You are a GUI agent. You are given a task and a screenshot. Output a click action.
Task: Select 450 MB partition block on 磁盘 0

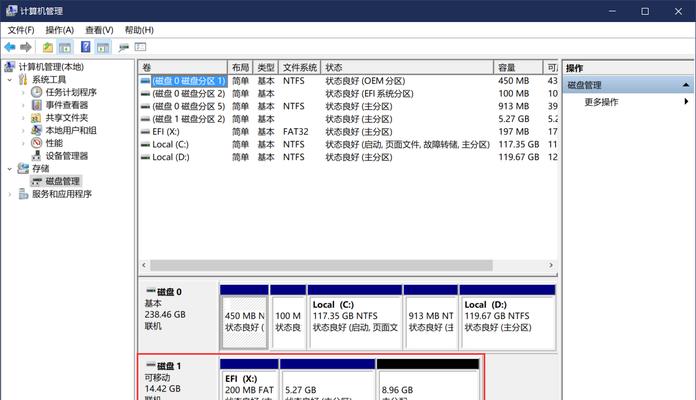tap(244, 317)
